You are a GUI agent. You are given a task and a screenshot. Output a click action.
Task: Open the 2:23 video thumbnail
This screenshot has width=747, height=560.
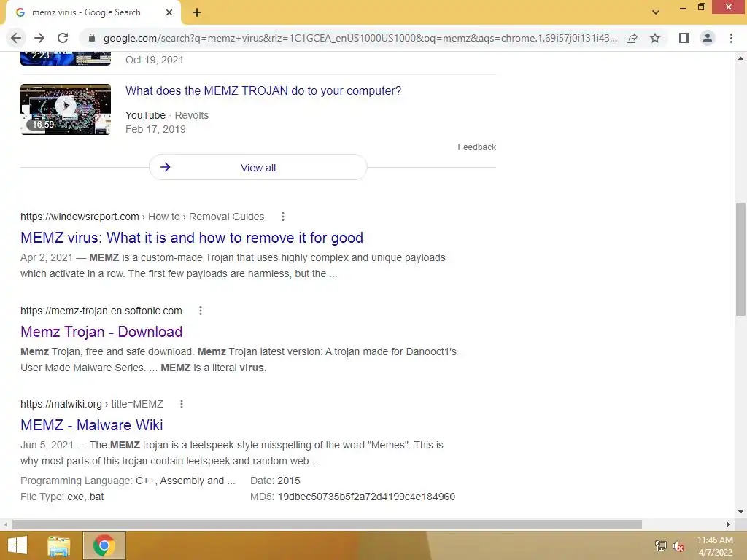pos(66,58)
